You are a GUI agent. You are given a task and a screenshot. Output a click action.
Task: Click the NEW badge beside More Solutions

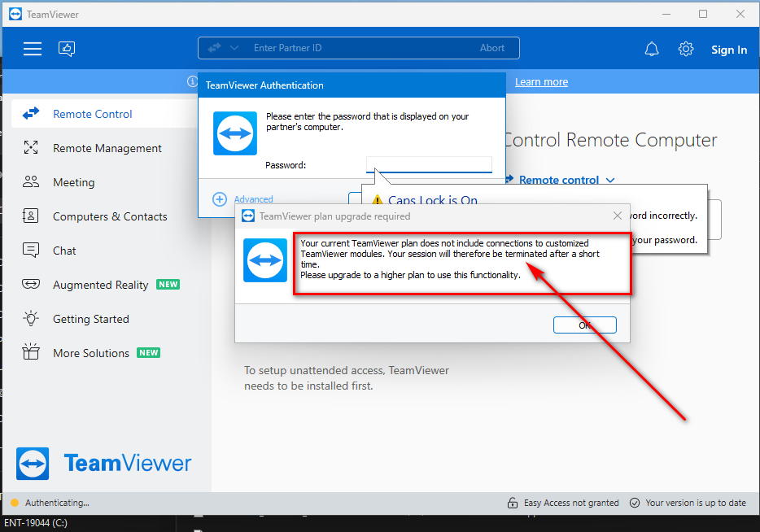point(148,353)
